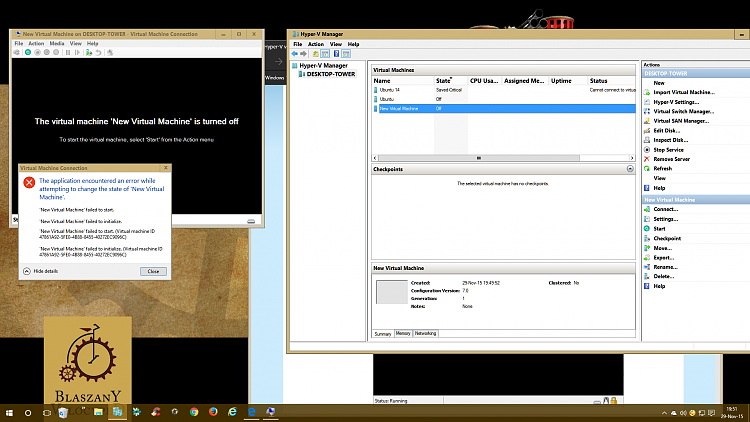The width and height of the screenshot is (750, 422).
Task: Select the Ubuntu 14 virtual machine row
Action: pos(504,90)
